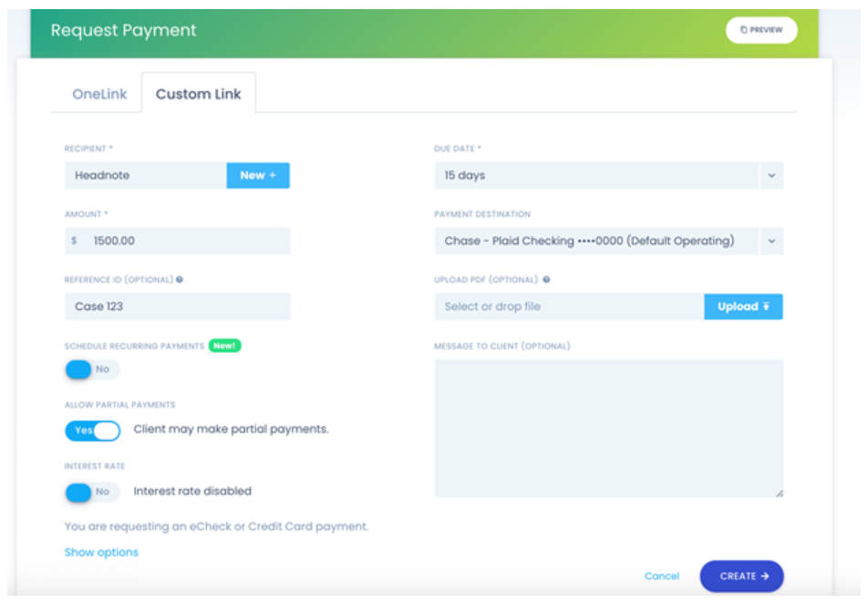
Task: Click the Reference ID field Case 123
Action: (178, 306)
